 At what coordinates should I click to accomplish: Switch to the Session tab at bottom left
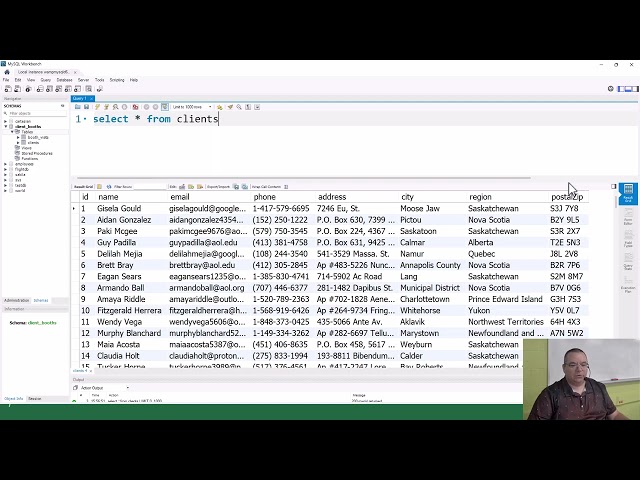[35, 398]
